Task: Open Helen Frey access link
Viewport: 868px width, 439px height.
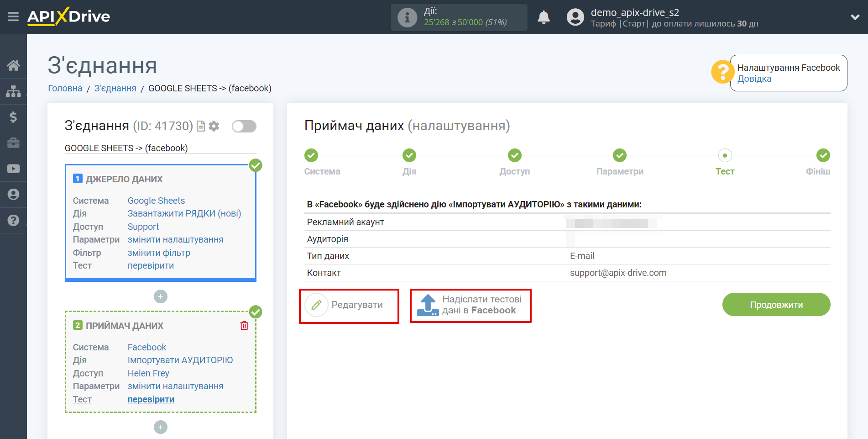Action: (148, 373)
